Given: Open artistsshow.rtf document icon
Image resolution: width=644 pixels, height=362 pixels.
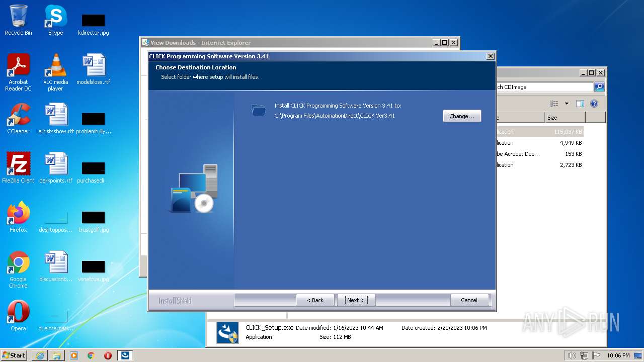Looking at the screenshot, I should [x=56, y=119].
